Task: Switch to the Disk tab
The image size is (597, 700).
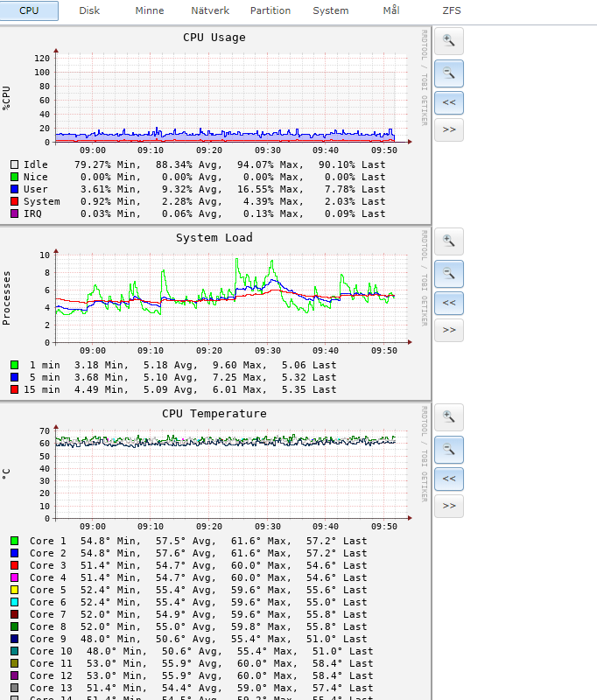Action: (89, 10)
